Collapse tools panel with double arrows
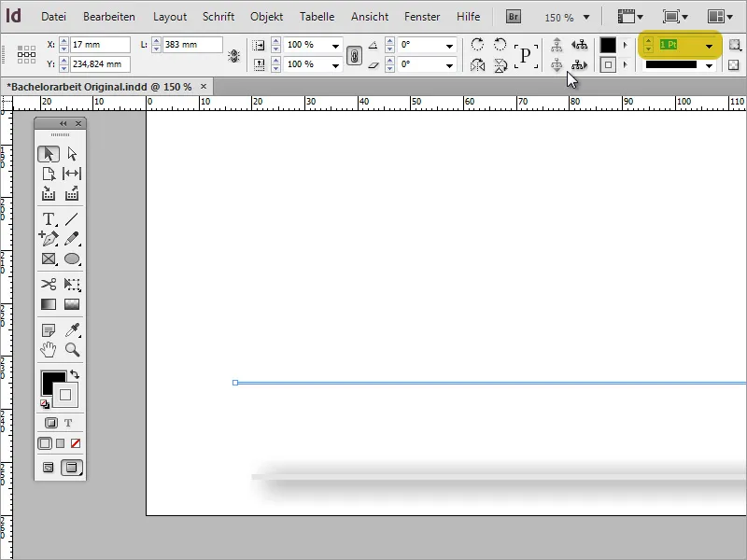This screenshot has height=560, width=747. (63, 124)
